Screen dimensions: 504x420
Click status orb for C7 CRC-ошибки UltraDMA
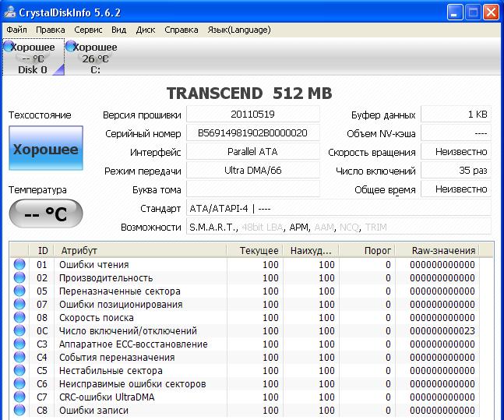tap(19, 397)
